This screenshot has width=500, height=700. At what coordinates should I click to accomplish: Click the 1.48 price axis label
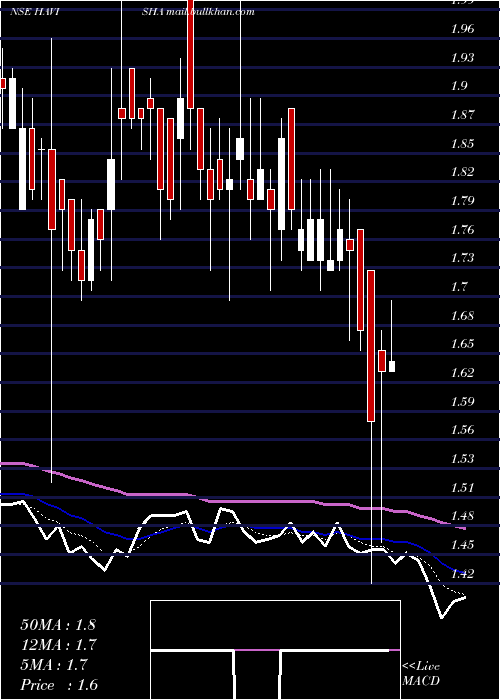click(x=465, y=516)
